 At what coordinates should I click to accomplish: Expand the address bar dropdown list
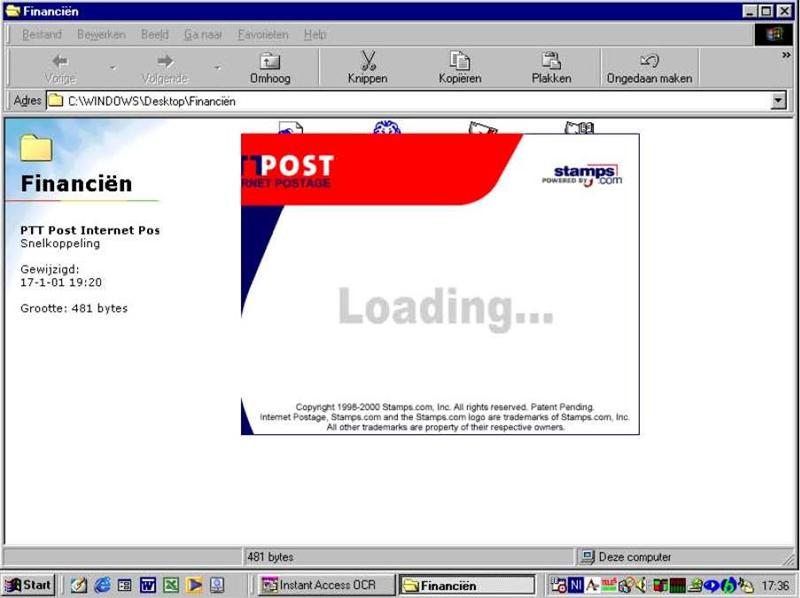click(x=778, y=101)
